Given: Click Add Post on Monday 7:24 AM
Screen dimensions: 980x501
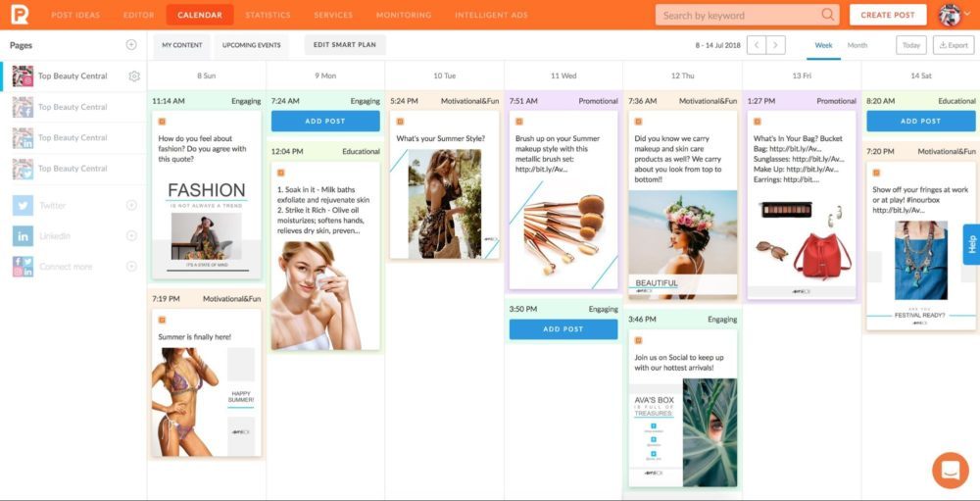Looking at the screenshot, I should point(325,121).
